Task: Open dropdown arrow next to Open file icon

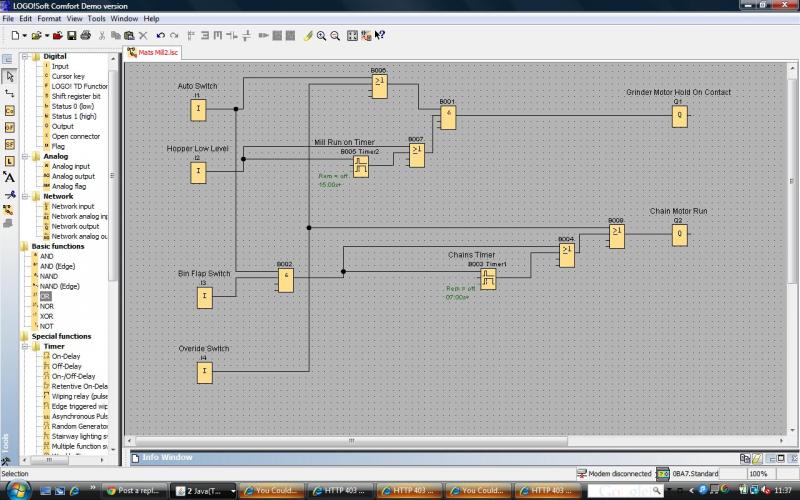Action: coord(47,35)
